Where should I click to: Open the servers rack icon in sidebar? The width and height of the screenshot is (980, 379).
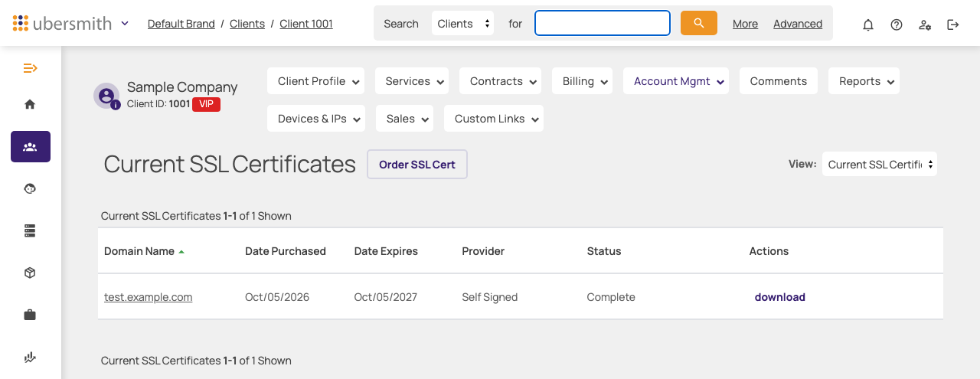tap(31, 230)
